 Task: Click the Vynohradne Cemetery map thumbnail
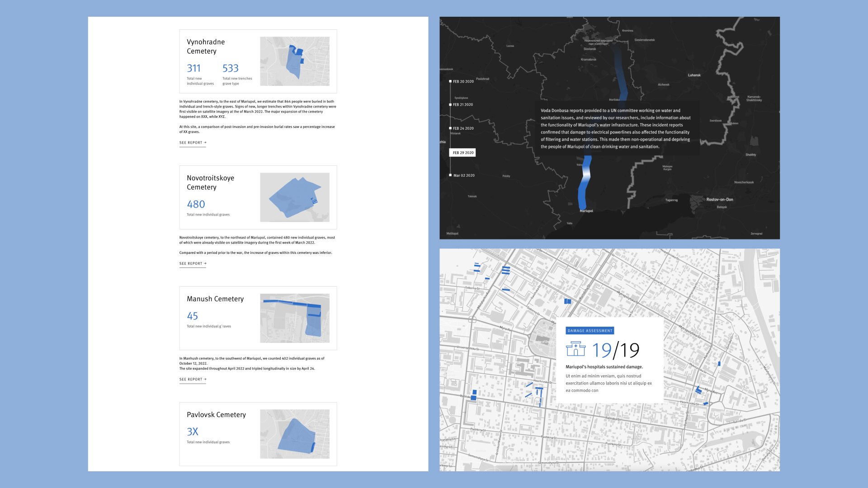(x=294, y=61)
